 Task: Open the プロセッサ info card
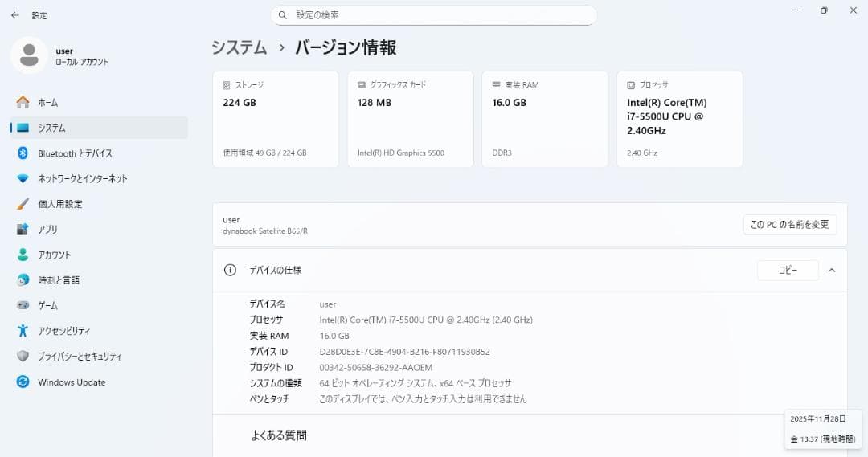tap(680, 119)
